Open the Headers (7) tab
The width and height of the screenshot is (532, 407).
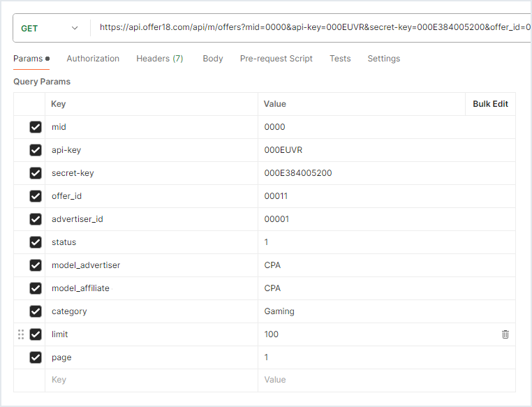159,59
